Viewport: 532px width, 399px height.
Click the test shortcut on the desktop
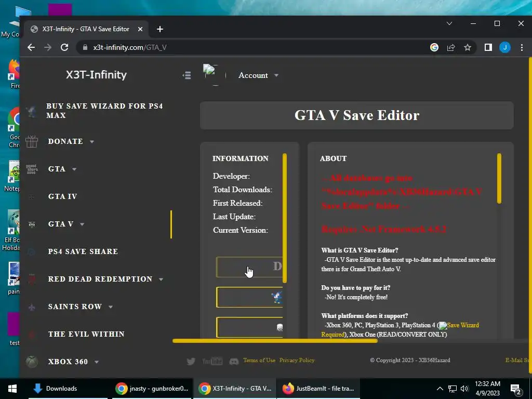pyautogui.click(x=14, y=328)
